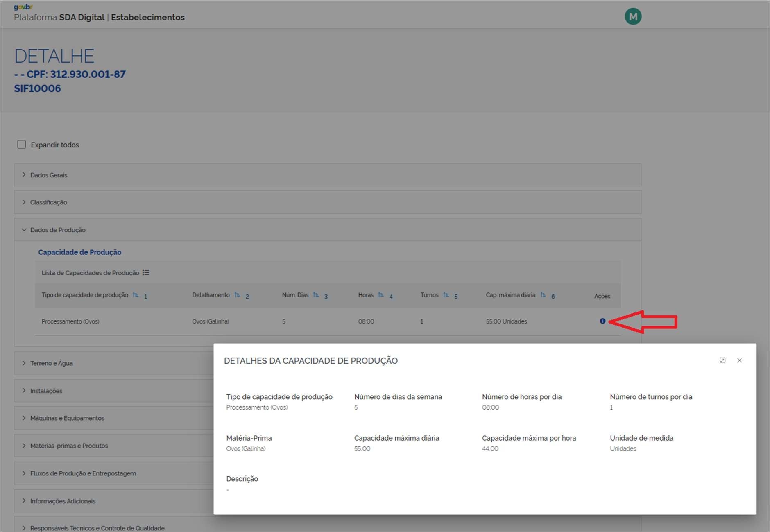Click sort icon next to Detalhamento
Image resolution: width=770 pixels, height=532 pixels.
[x=237, y=295]
